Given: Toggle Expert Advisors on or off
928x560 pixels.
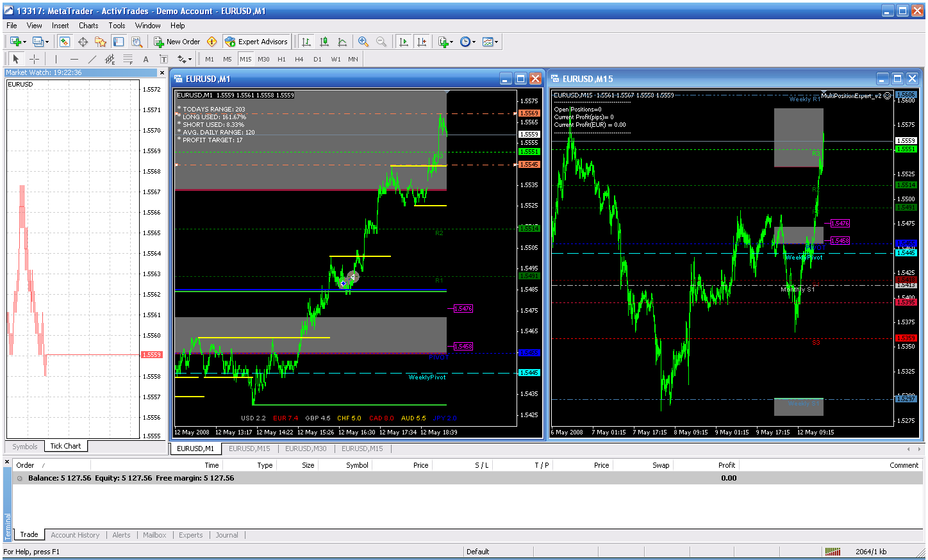Looking at the screenshot, I should click(x=256, y=42).
